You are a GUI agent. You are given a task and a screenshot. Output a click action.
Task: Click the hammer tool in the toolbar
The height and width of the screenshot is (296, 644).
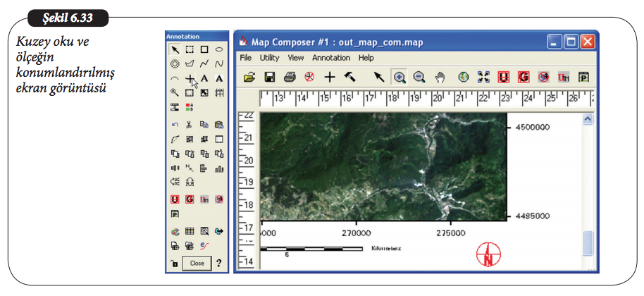coord(349,78)
